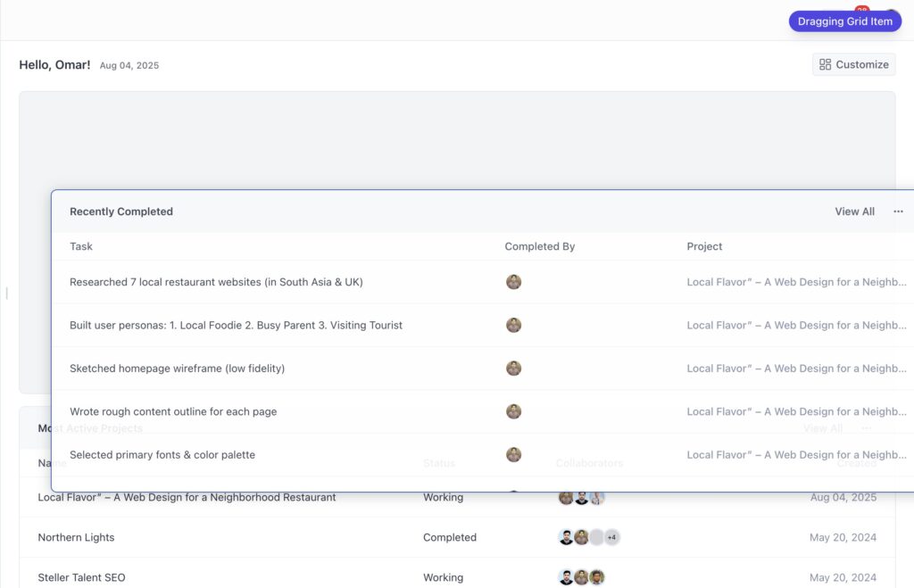The image size is (914, 588).
Task: Click created date May 20, 2024 for Northern Lights
Action: [x=843, y=537]
